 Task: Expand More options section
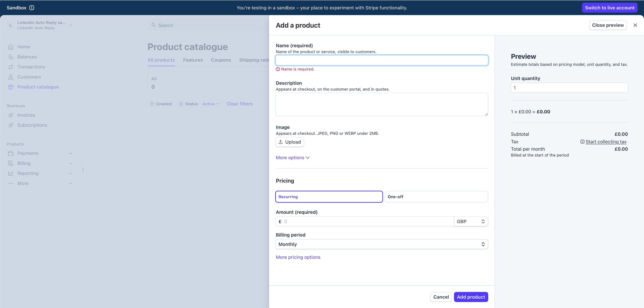(292, 158)
